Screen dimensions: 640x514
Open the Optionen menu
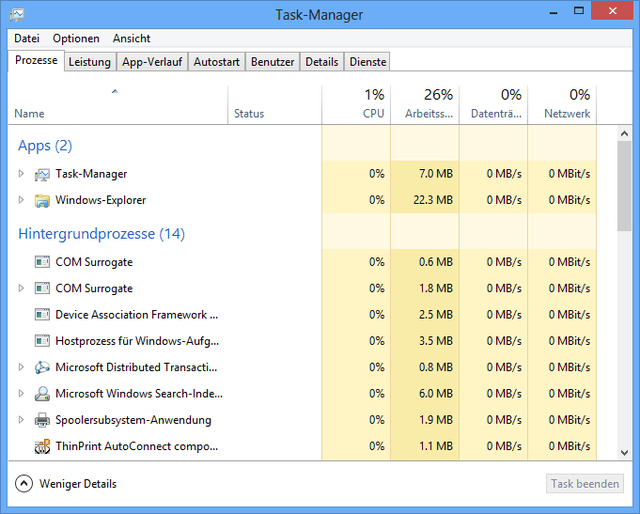coord(76,38)
